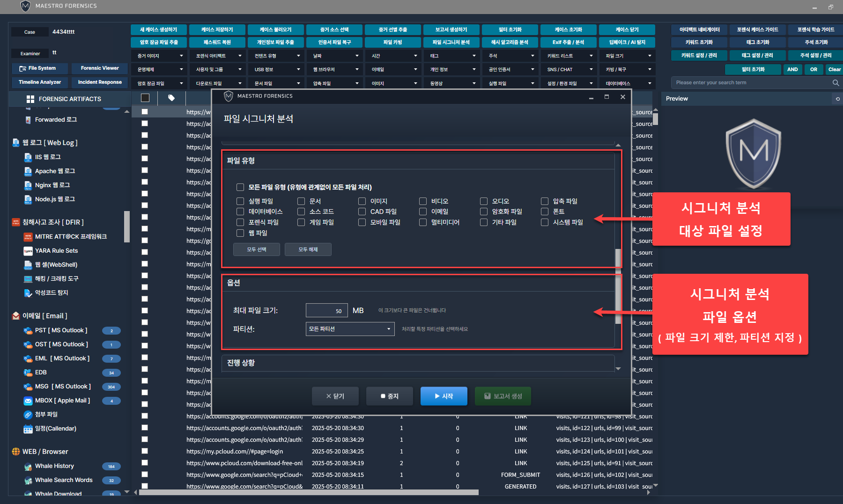This screenshot has height=504, width=843.
Task: Toggle the 암호화 파일 checkbox
Action: tap(484, 212)
